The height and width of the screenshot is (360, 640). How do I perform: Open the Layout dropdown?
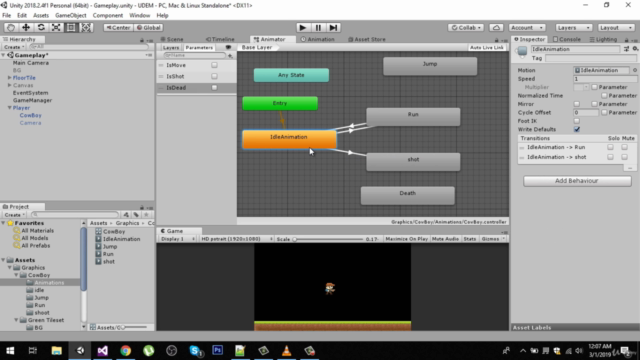pos(616,27)
